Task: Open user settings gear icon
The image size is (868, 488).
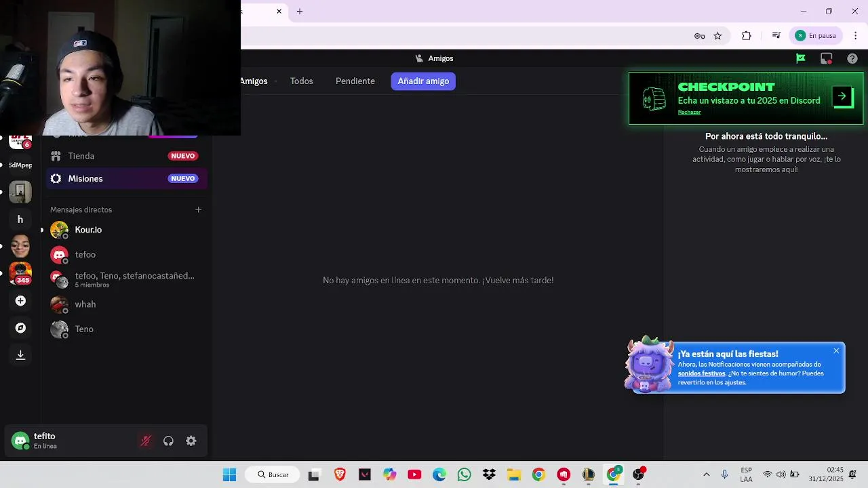Action: [191, 441]
